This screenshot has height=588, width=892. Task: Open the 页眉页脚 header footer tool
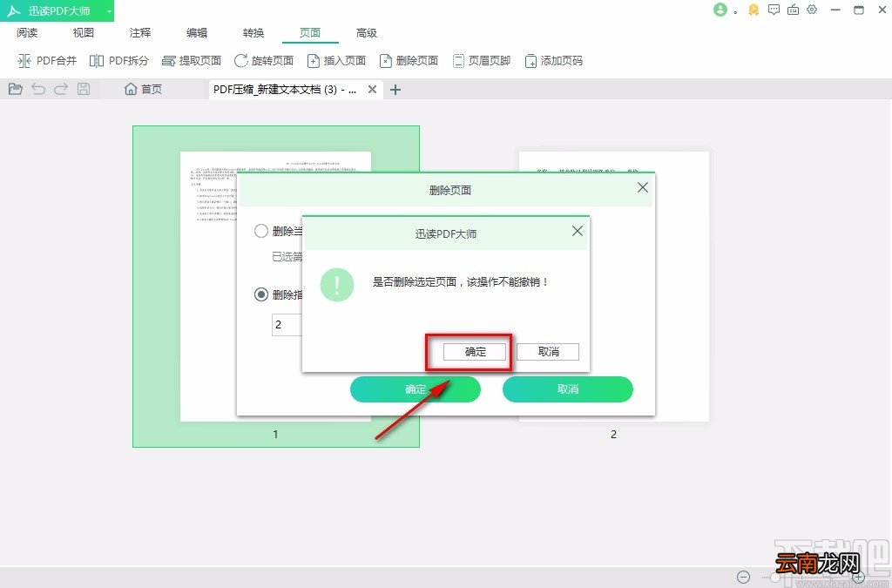[x=481, y=60]
